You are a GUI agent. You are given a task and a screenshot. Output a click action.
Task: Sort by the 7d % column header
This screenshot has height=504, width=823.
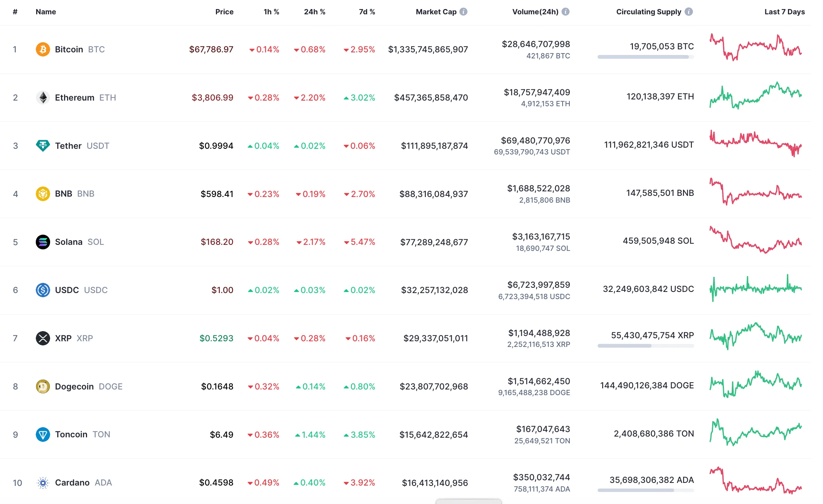click(367, 12)
